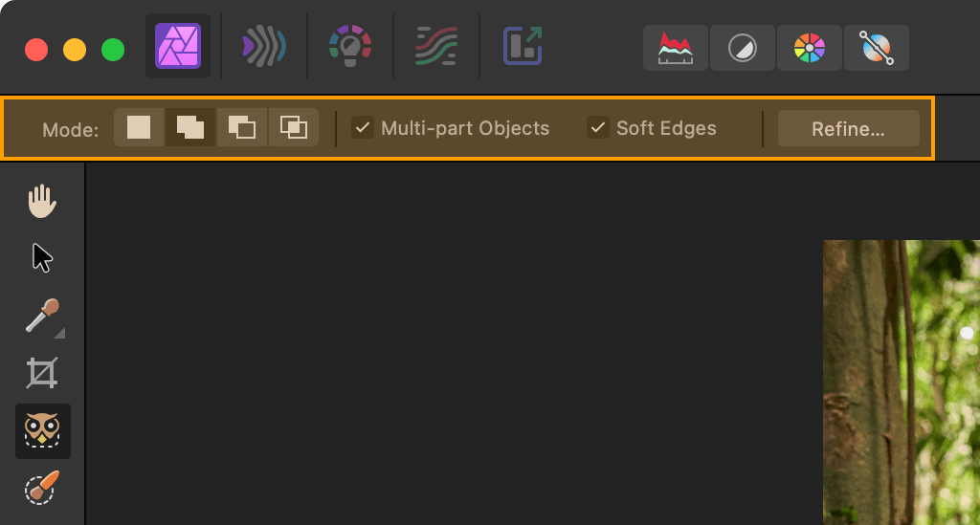This screenshot has width=980, height=525.
Task: Set selection mode to New
Action: pos(139,128)
